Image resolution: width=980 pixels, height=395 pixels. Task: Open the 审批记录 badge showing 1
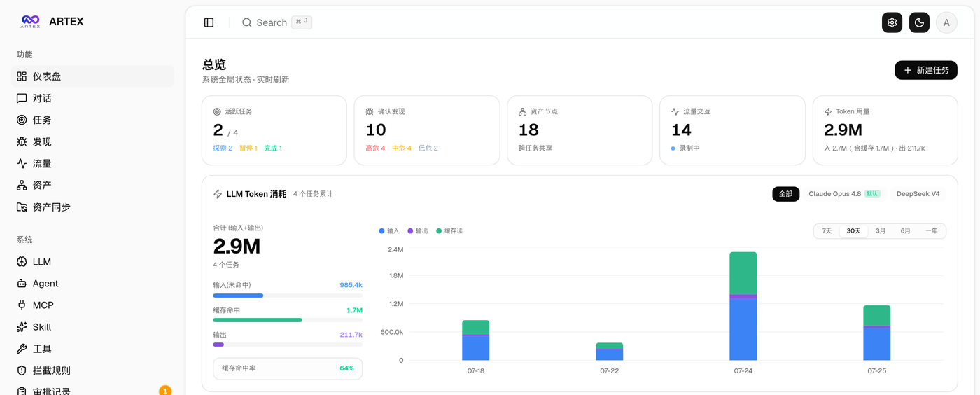tap(165, 391)
